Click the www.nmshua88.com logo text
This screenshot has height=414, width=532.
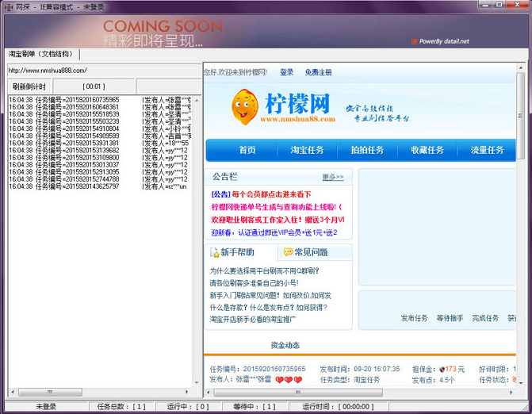coord(297,120)
